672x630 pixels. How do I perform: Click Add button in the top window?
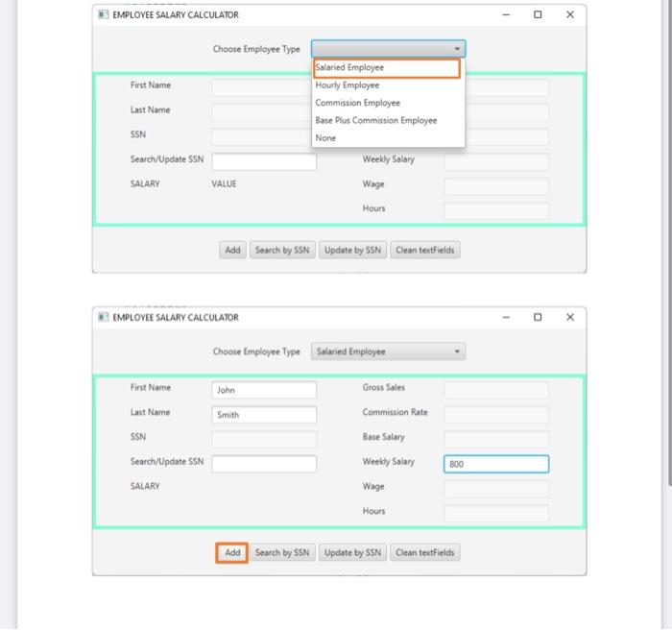[232, 250]
